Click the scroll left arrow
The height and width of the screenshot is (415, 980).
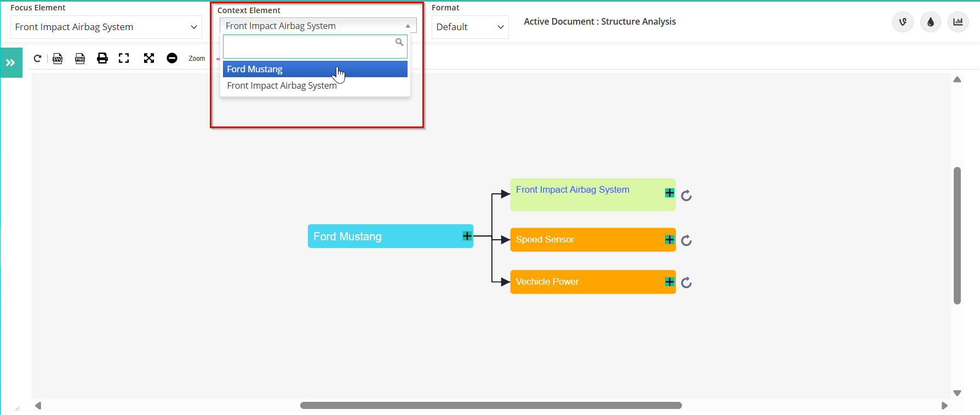[38, 406]
